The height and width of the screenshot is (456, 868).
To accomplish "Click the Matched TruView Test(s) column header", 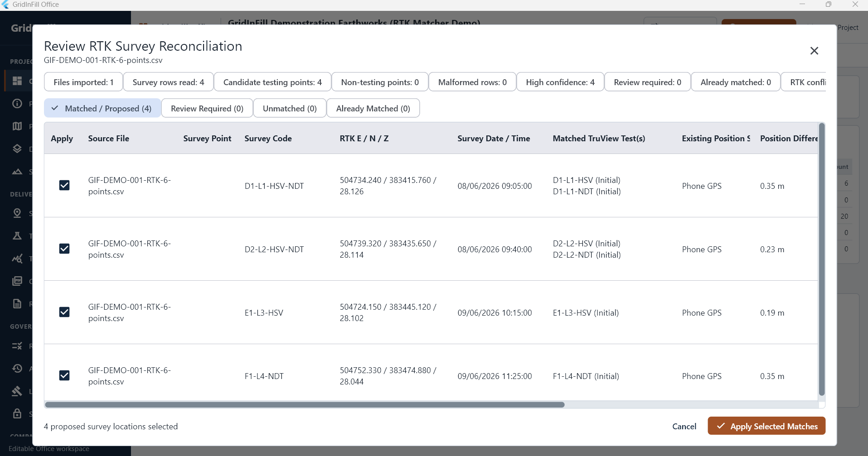I will click(599, 139).
